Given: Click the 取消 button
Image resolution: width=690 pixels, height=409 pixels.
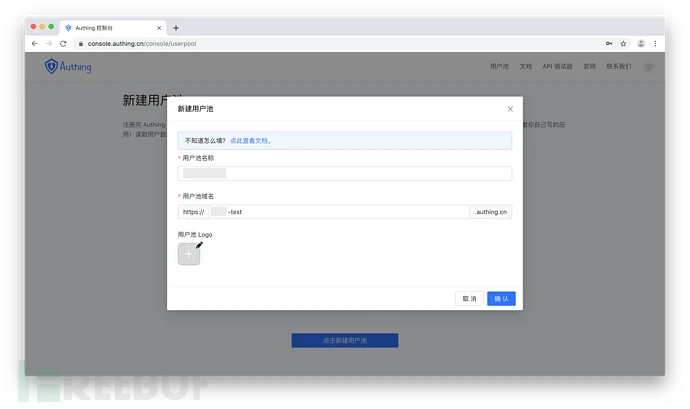Looking at the screenshot, I should point(469,298).
